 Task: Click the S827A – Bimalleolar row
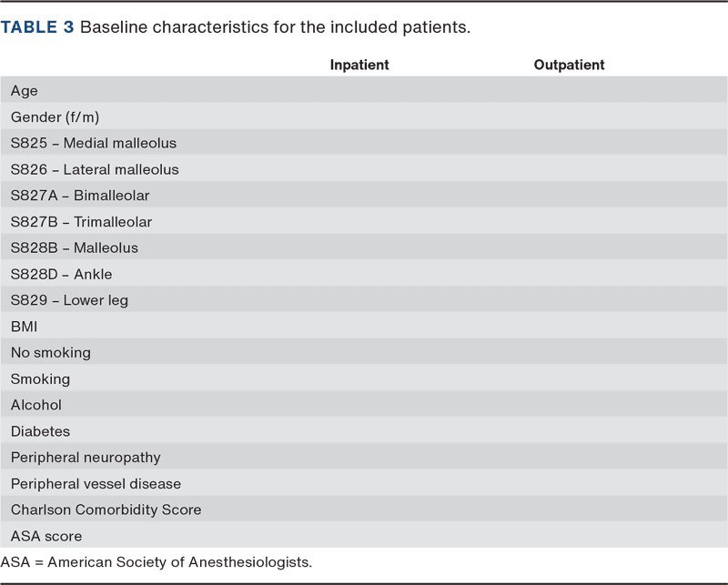[x=80, y=196]
